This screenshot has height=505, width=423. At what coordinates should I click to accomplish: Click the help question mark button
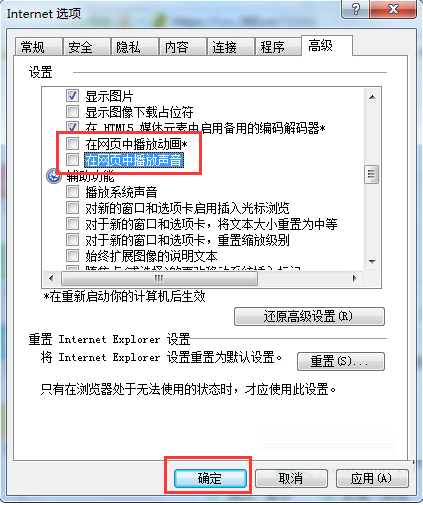click(355, 9)
